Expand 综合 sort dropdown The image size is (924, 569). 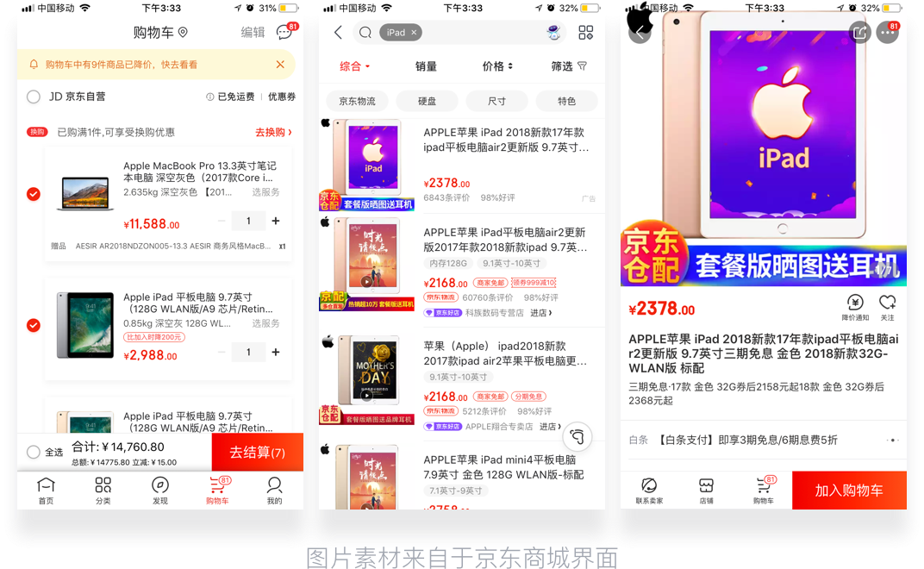pyautogui.click(x=355, y=66)
